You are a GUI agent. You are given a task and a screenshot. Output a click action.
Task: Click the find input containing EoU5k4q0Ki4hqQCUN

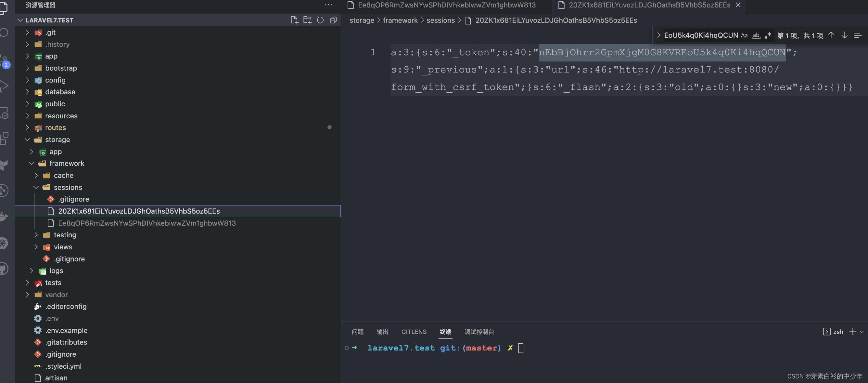click(x=700, y=35)
